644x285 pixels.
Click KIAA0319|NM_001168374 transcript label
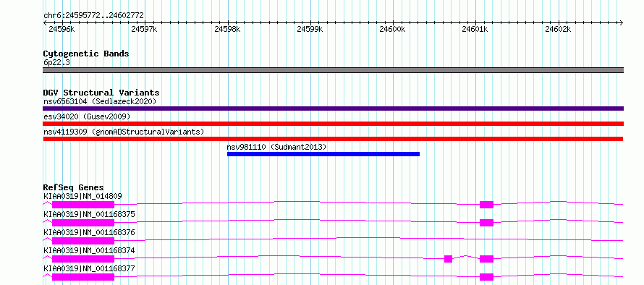pos(89,250)
